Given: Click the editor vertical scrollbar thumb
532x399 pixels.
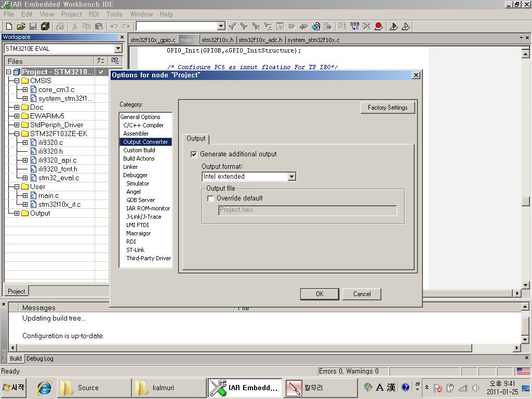Looking at the screenshot, I should pos(526,201).
